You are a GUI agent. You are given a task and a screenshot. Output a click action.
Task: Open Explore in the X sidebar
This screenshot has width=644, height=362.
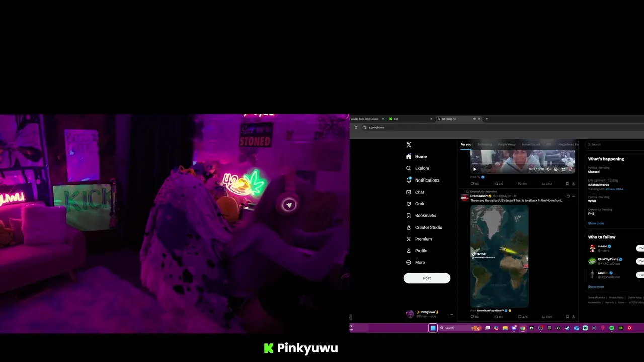[x=418, y=168]
